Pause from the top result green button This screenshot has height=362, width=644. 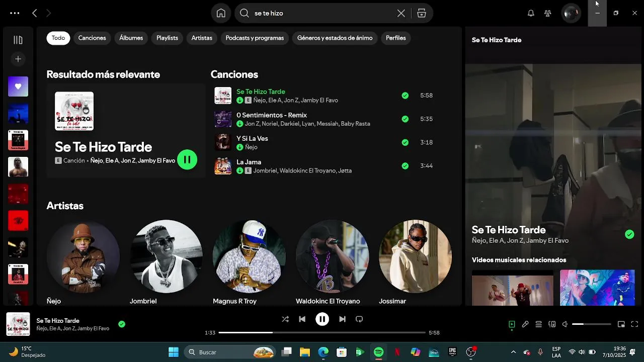point(187,160)
